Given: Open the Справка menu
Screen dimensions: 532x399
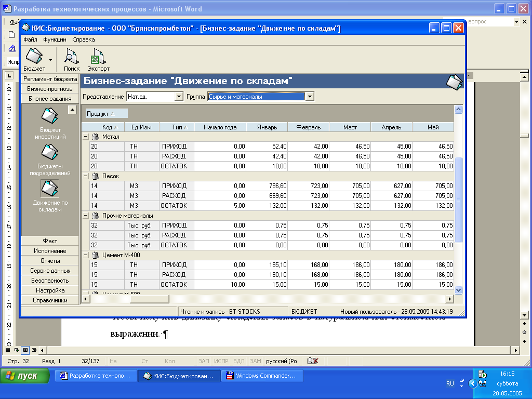Looking at the screenshot, I should tap(84, 39).
